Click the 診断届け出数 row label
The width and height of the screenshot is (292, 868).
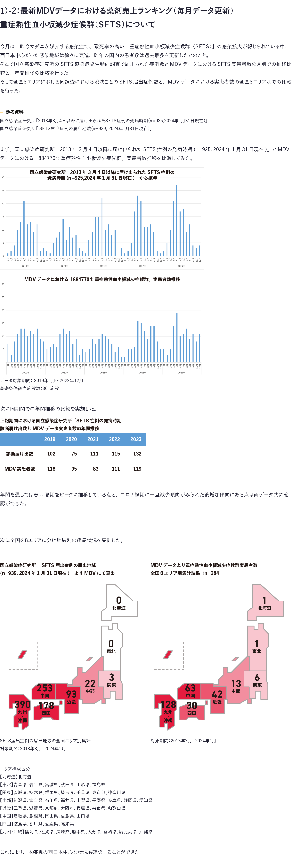pos(20,454)
